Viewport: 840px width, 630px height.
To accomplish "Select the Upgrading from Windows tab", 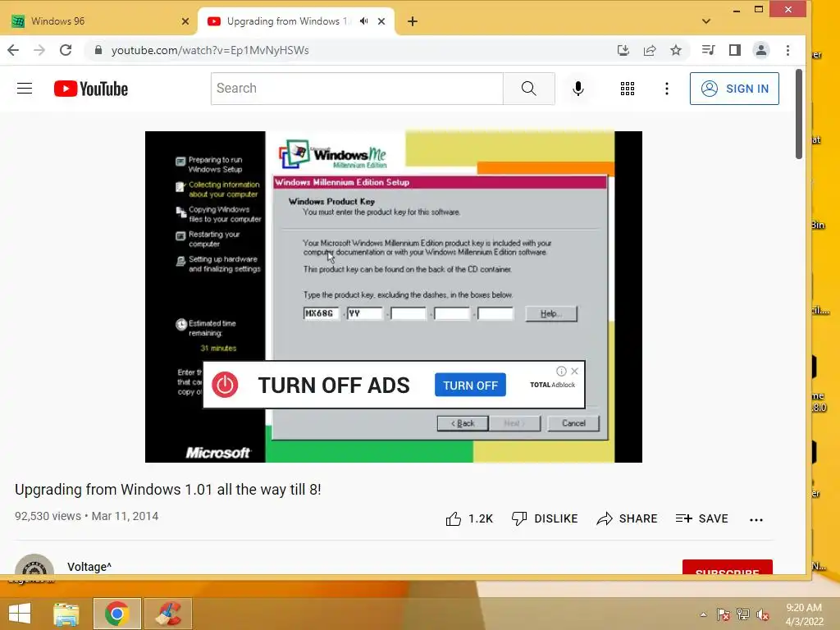I will 290,21.
